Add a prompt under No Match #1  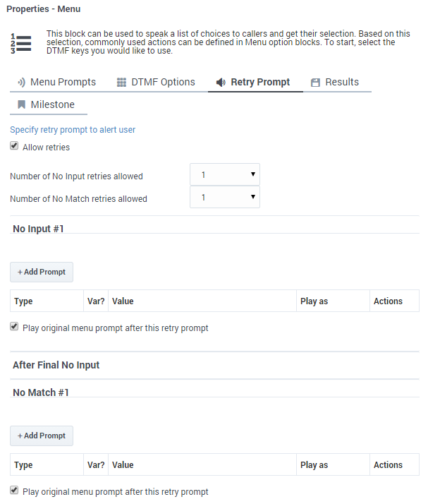pyautogui.click(x=42, y=436)
